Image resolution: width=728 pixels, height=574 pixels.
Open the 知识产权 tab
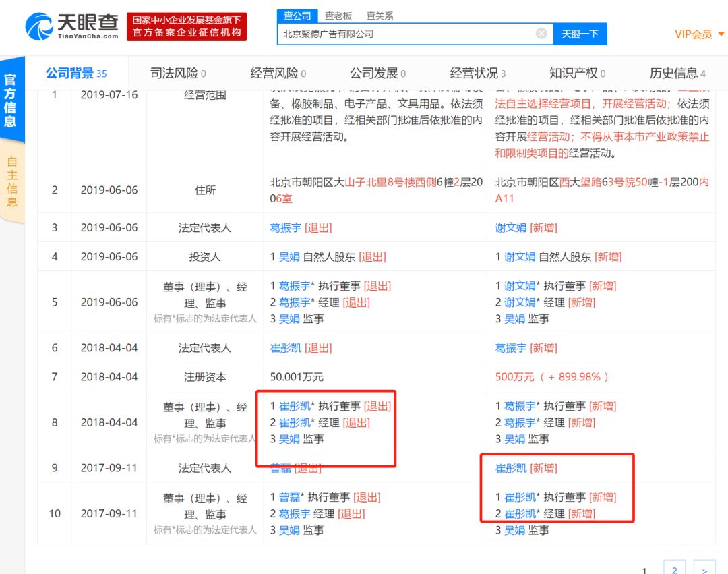point(578,73)
